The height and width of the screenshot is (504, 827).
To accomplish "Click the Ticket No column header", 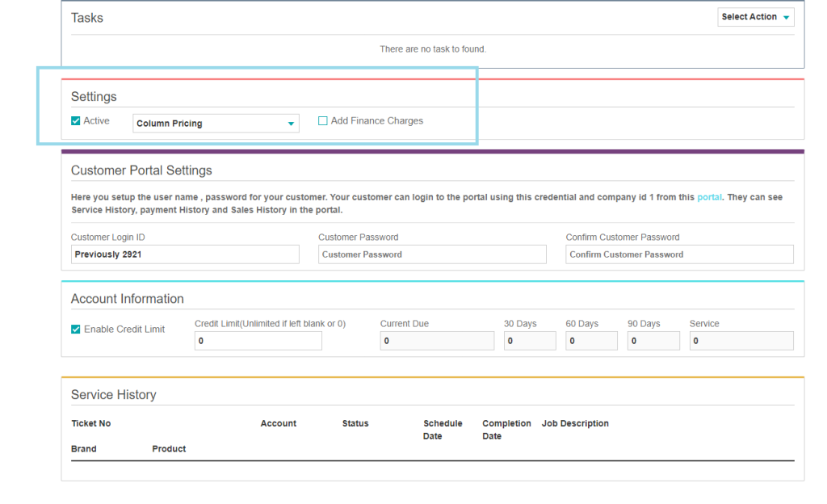I will click(91, 423).
